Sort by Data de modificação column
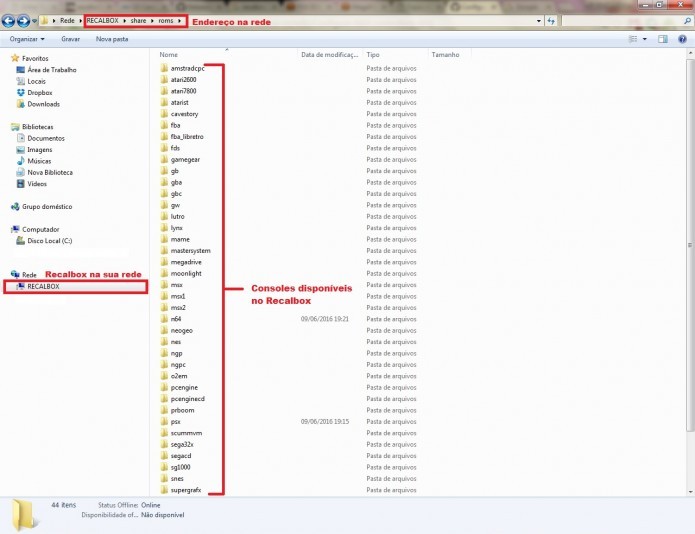Screen dimensions: 695x534 [329, 55]
